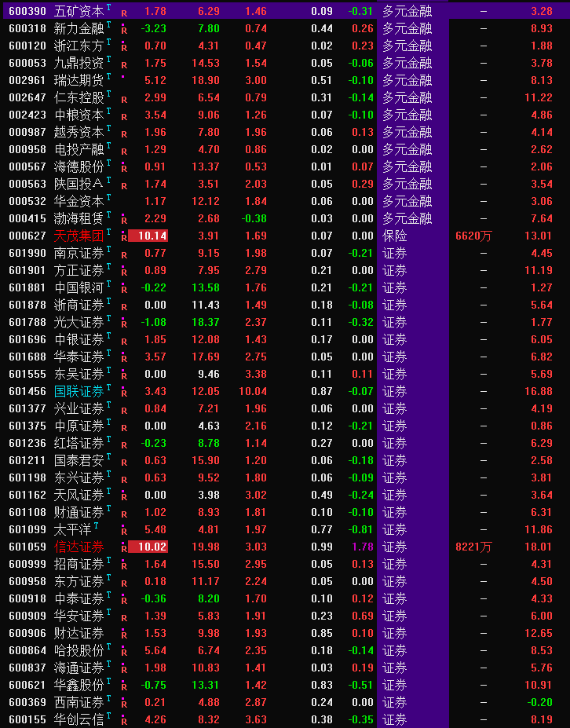Click stock code 600958

point(27,582)
